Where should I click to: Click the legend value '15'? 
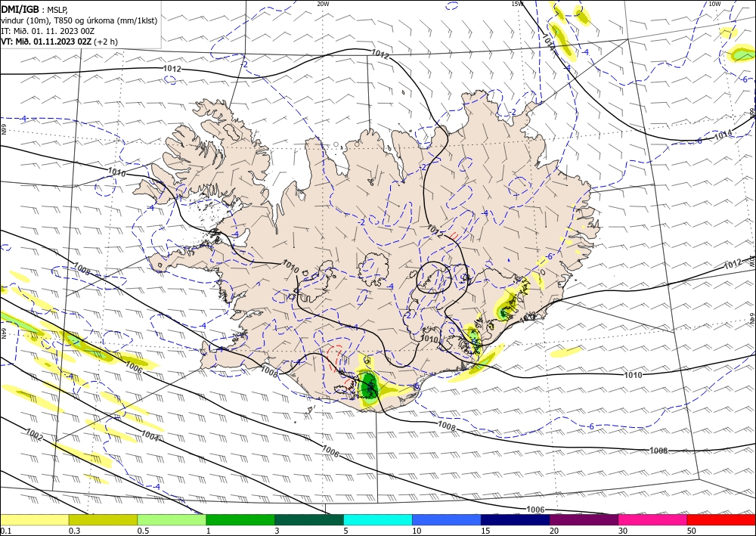485,531
